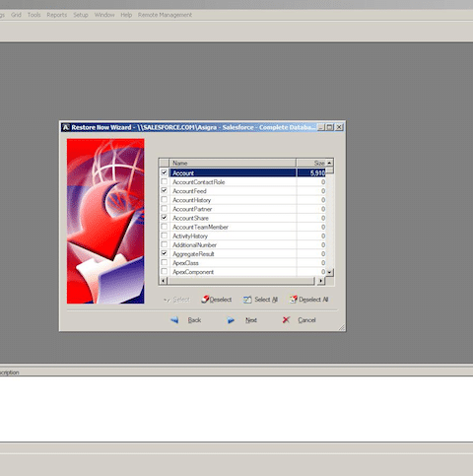
Task: Sort list by Name column header
Action: click(233, 163)
